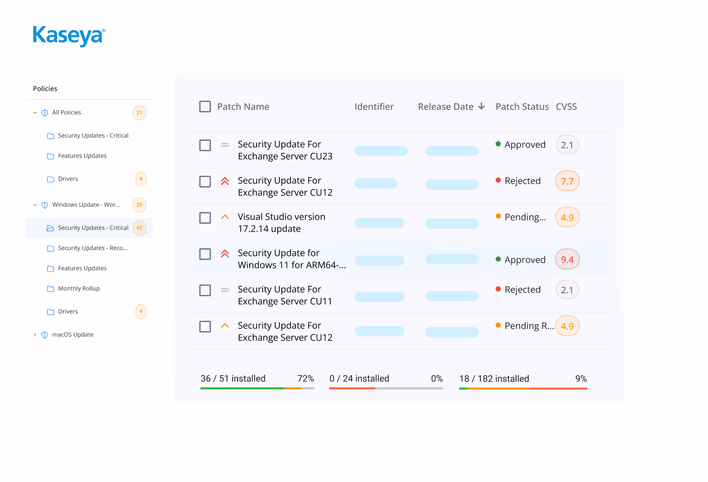The width and height of the screenshot is (708, 482).
Task: Click the 36 / 51 installed progress bar
Action: [x=257, y=388]
